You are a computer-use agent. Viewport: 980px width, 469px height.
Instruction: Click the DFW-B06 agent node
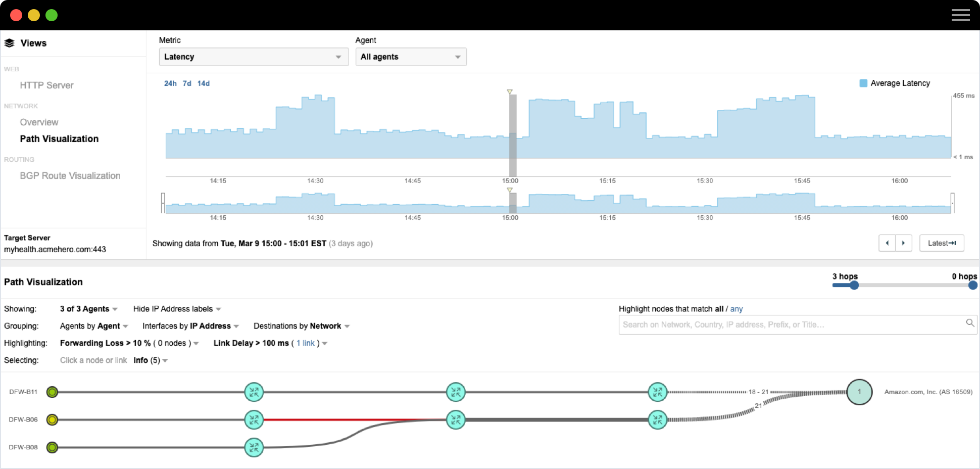pyautogui.click(x=52, y=420)
